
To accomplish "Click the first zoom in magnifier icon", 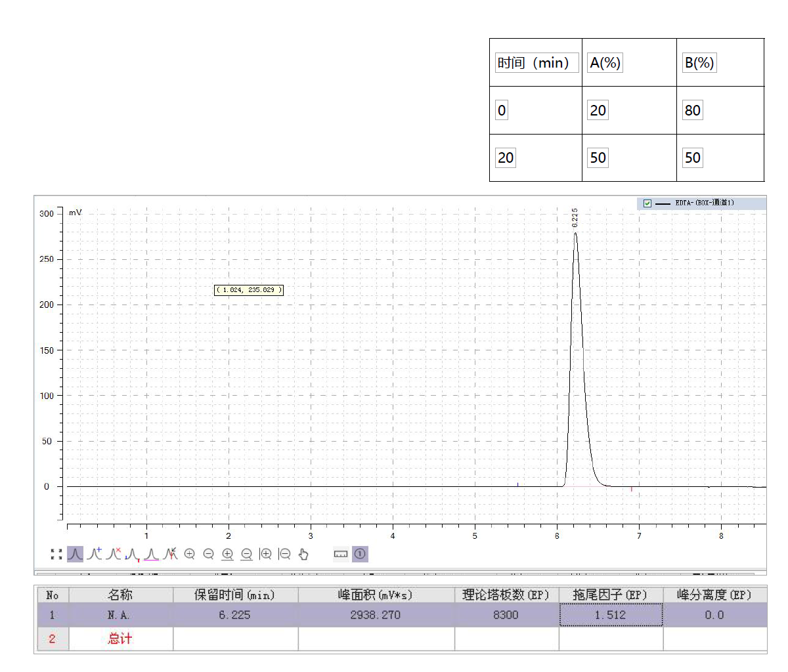I will tap(190, 555).
